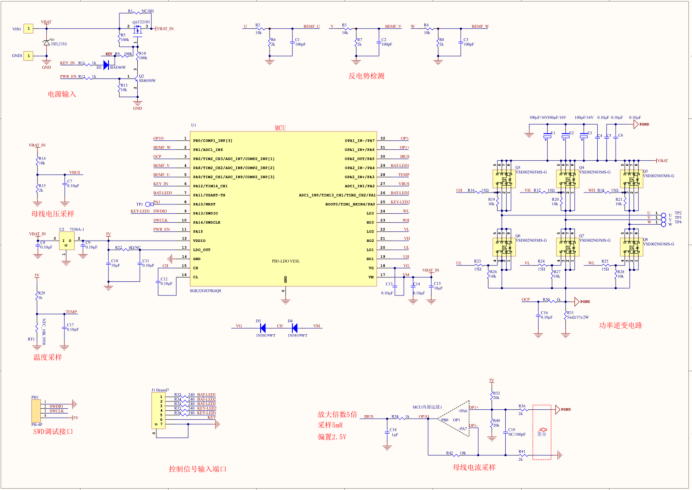Viewport: 692px width, 490px height.
Task: Select the TP1 test point circle
Action: [x=148, y=204]
